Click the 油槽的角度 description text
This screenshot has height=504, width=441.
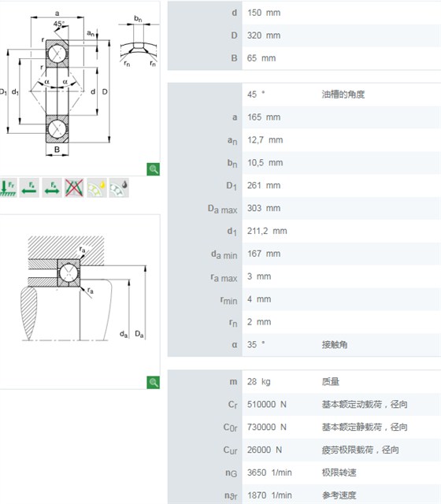tap(343, 94)
